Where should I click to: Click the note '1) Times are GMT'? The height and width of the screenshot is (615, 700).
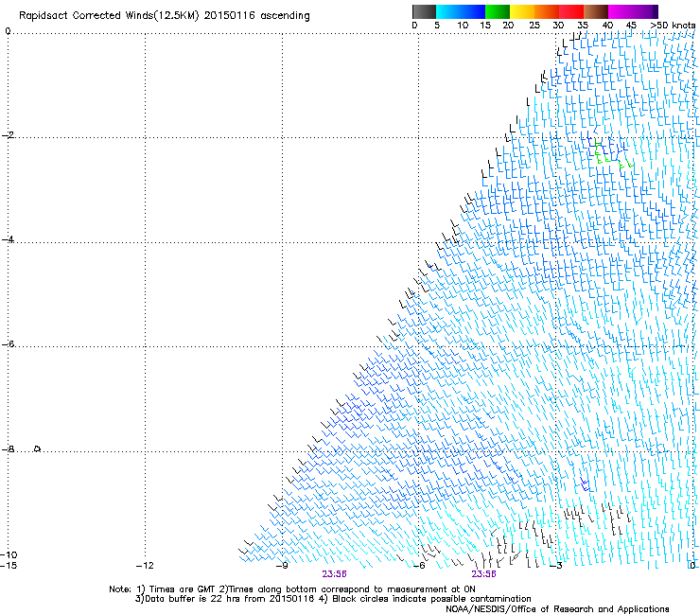177,589
